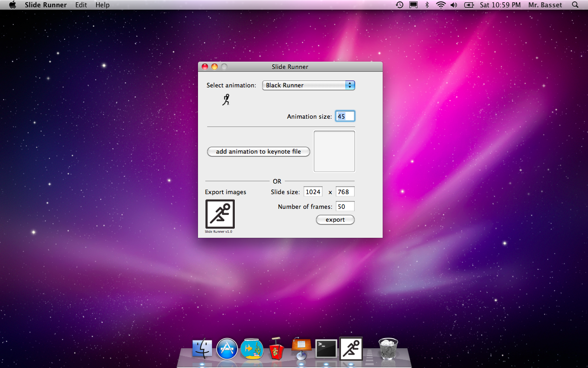Open the Trash in the dock
The image size is (588, 368).
point(388,349)
